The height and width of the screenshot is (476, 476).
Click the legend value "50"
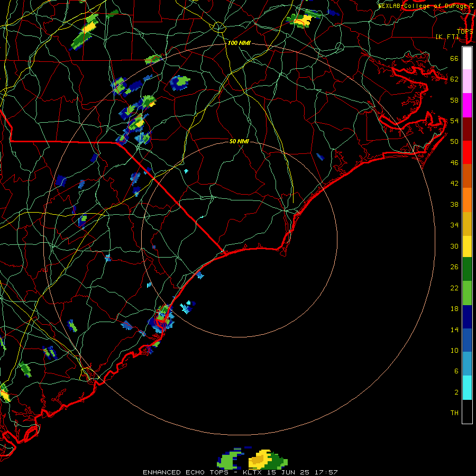click(454, 142)
